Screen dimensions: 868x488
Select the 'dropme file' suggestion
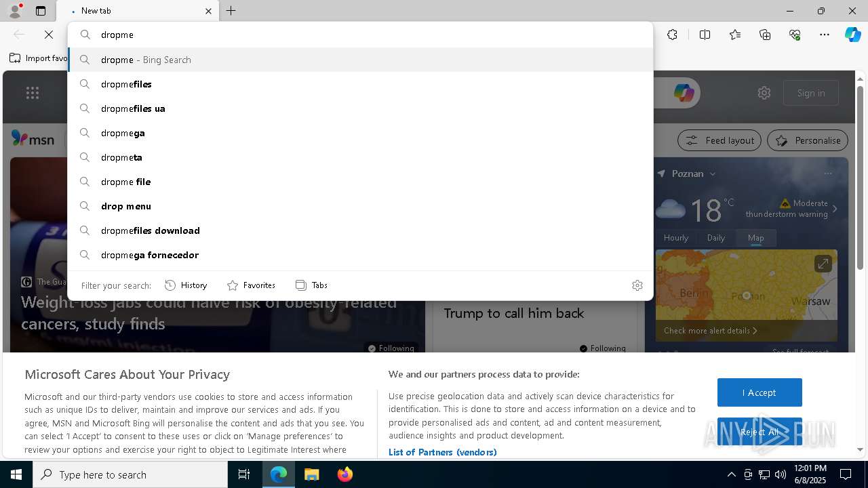click(x=360, y=182)
